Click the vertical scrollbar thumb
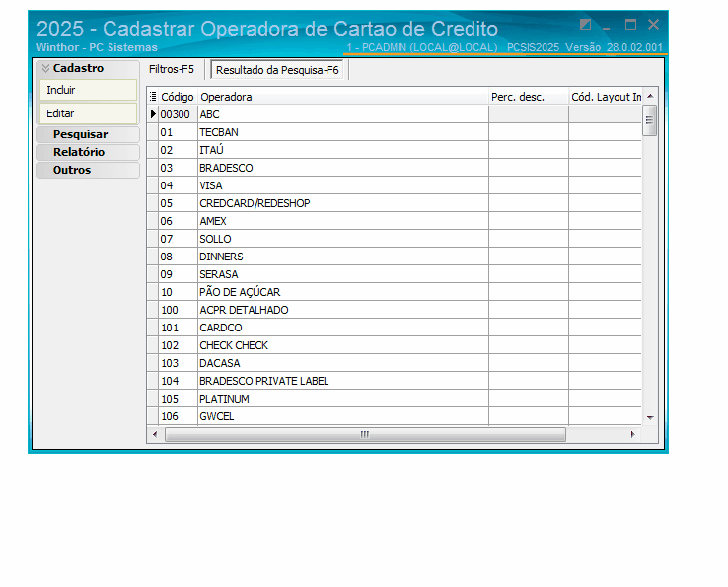728x587 pixels. (x=649, y=120)
